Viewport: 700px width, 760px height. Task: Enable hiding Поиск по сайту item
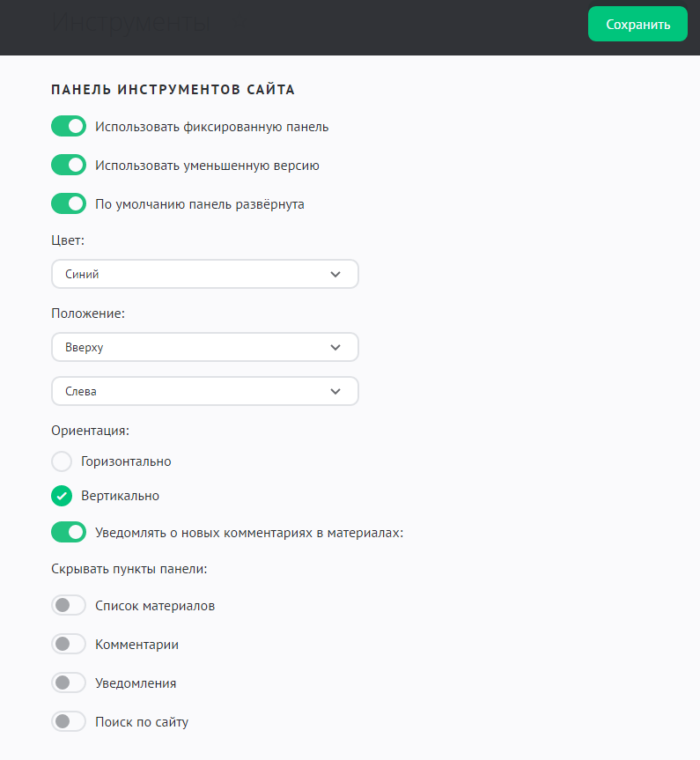69,722
